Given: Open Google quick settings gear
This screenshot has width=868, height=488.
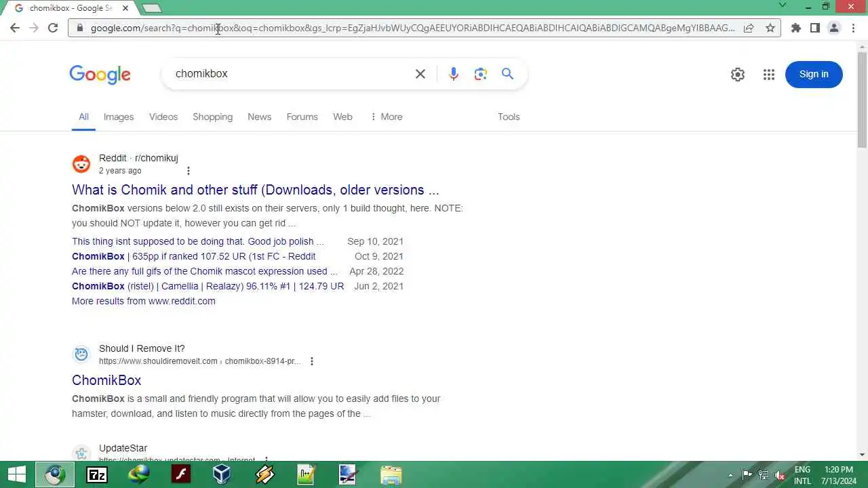Looking at the screenshot, I should [738, 75].
